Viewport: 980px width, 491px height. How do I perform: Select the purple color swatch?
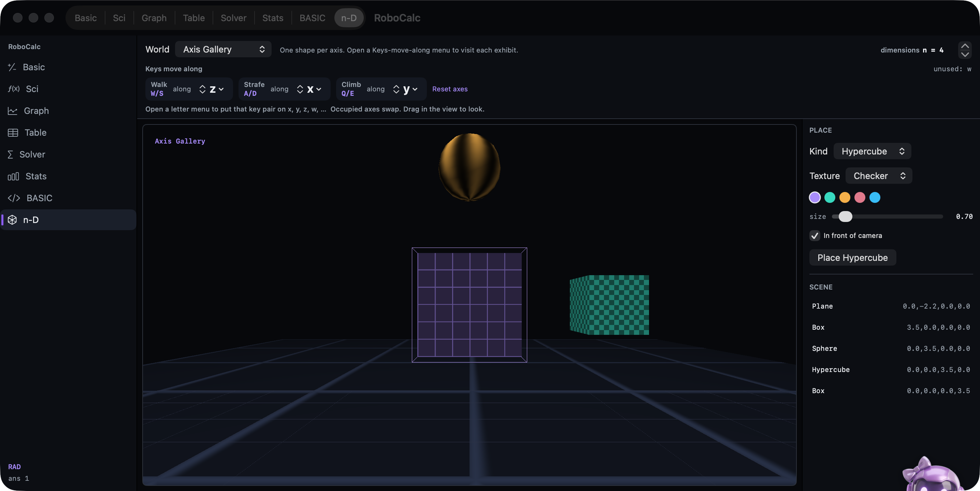pos(815,198)
